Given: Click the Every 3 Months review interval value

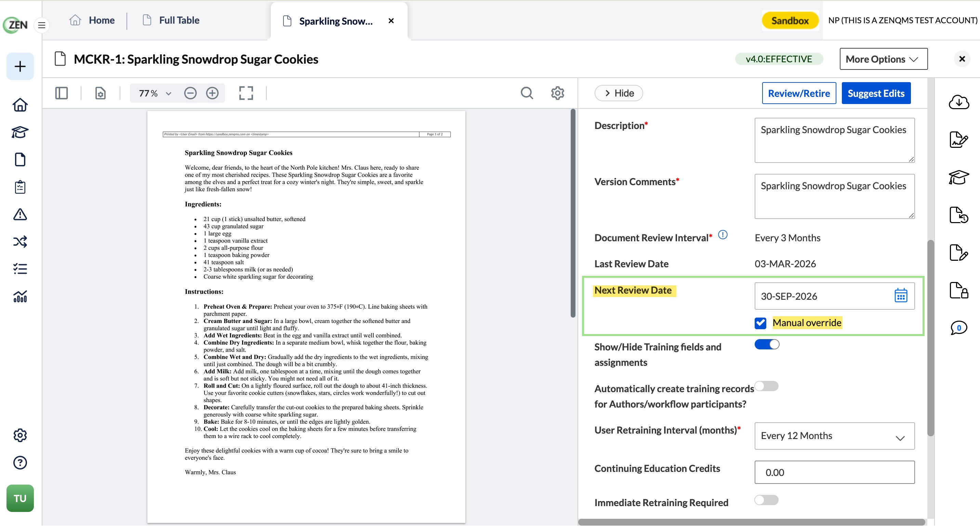Looking at the screenshot, I should pos(787,238).
